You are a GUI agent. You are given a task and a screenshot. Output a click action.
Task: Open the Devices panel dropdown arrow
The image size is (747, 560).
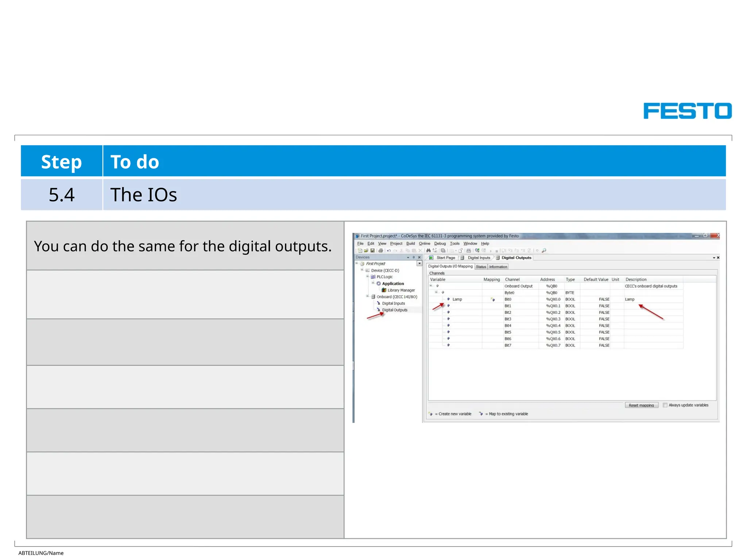click(408, 257)
